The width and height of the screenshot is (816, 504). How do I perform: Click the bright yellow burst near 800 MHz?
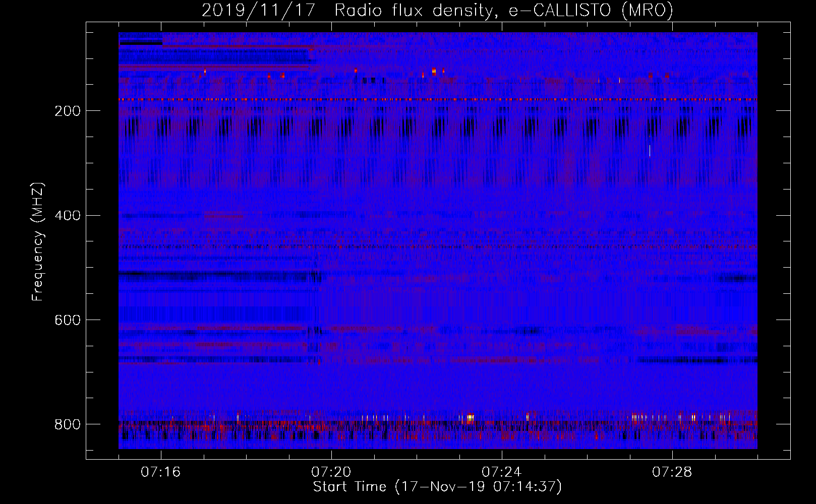tap(470, 418)
